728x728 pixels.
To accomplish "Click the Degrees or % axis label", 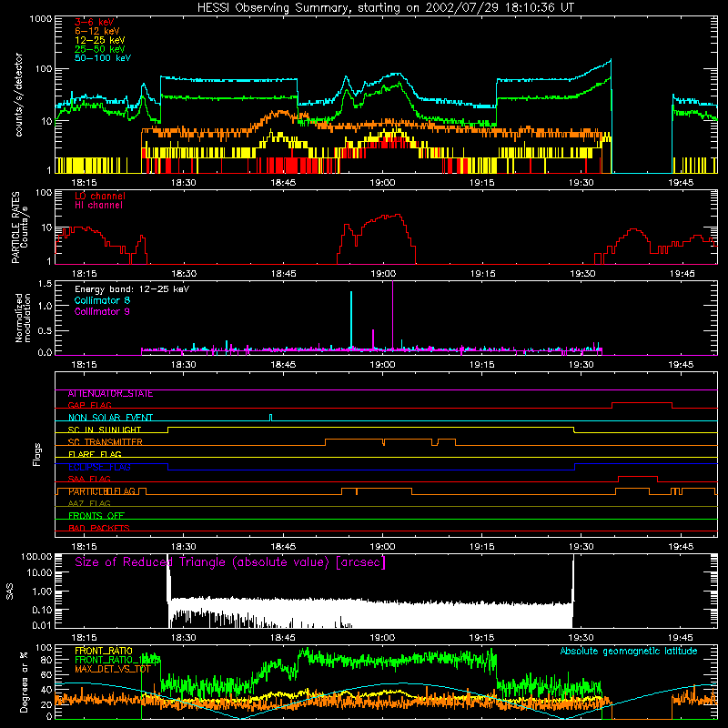I will pos(24,682).
